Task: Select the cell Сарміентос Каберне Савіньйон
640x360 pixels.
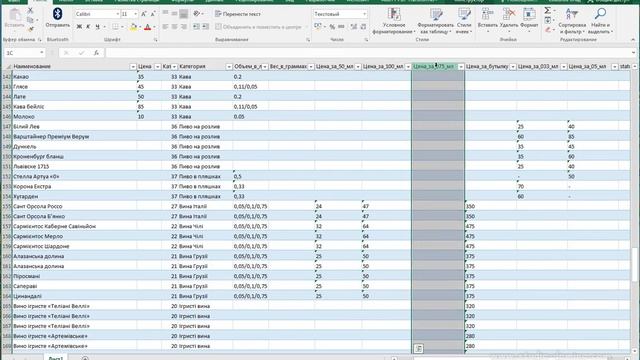Action: [x=74, y=226]
